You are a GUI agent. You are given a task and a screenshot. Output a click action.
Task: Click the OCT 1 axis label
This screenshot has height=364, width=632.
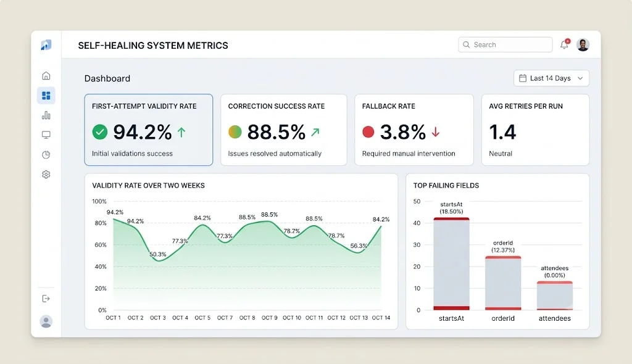pyautogui.click(x=114, y=318)
